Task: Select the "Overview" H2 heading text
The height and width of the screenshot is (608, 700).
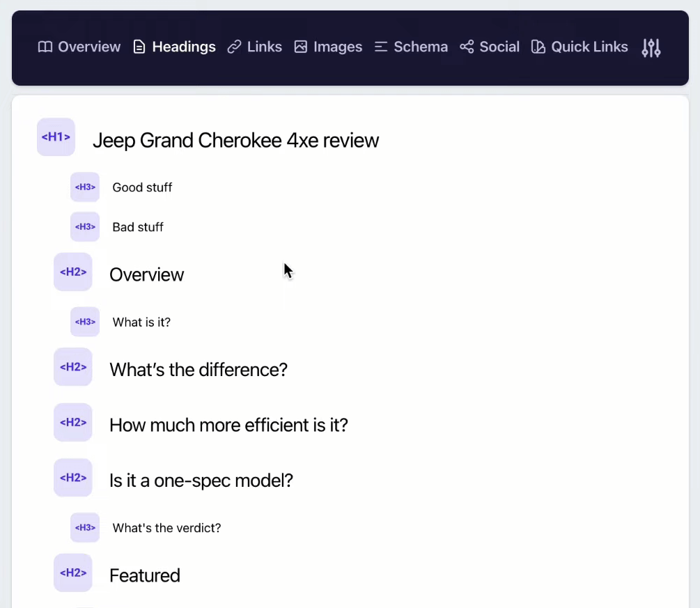Action: pyautogui.click(x=146, y=275)
